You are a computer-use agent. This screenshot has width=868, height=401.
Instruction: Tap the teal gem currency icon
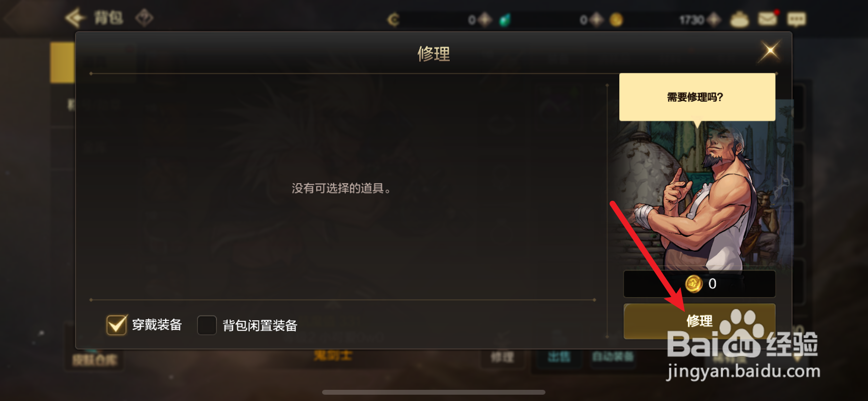pos(505,20)
